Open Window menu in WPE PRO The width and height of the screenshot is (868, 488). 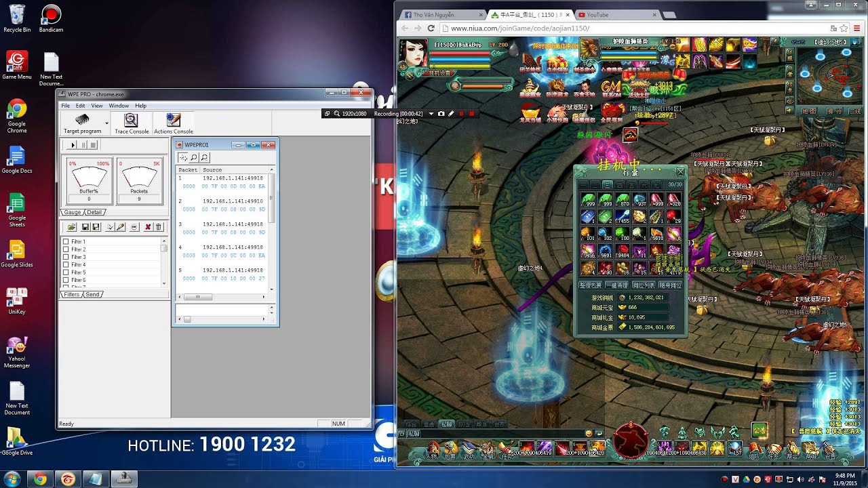(x=119, y=106)
